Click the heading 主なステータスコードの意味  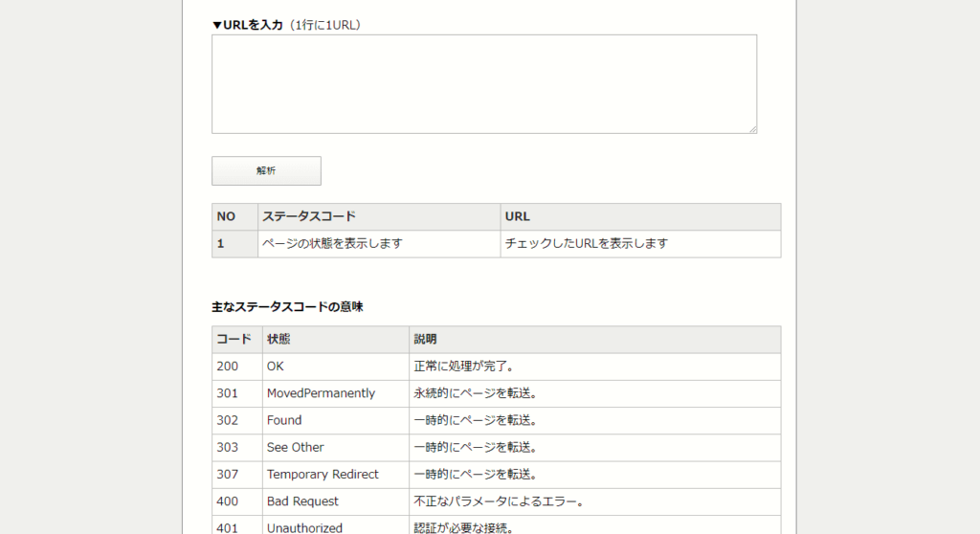(x=287, y=307)
